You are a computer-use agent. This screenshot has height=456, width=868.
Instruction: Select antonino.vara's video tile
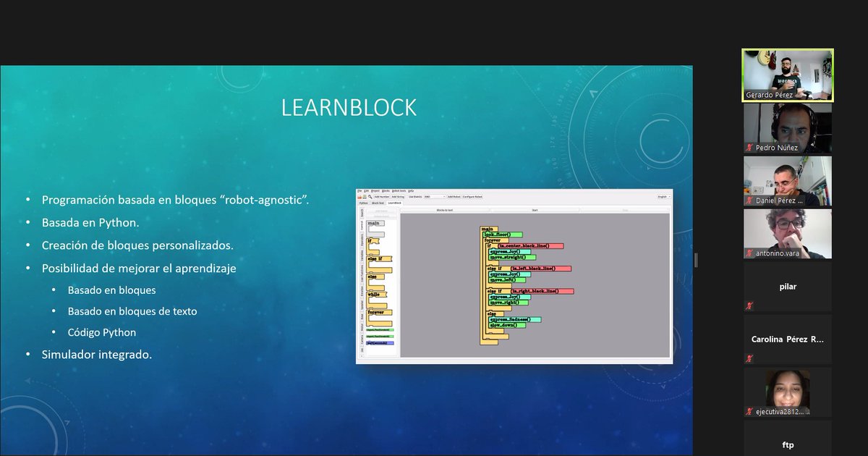coord(788,234)
